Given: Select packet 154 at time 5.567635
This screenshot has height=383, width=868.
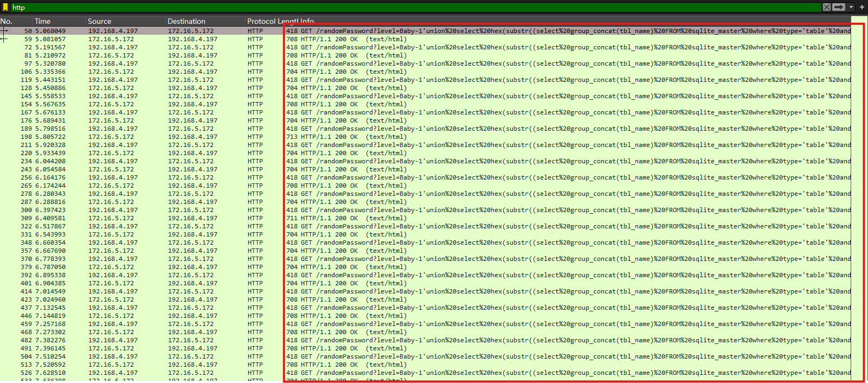Looking at the screenshot, I should (426, 104).
